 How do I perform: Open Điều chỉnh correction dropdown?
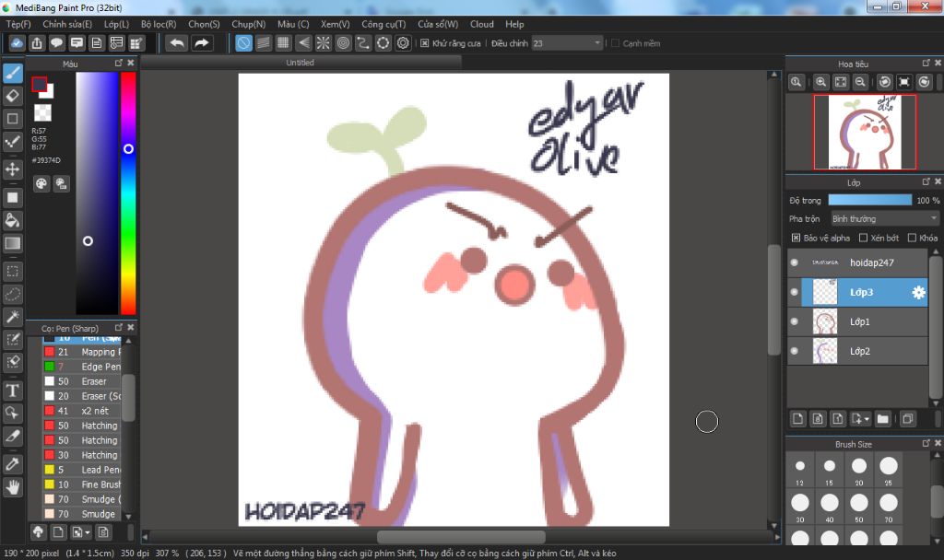tap(567, 43)
